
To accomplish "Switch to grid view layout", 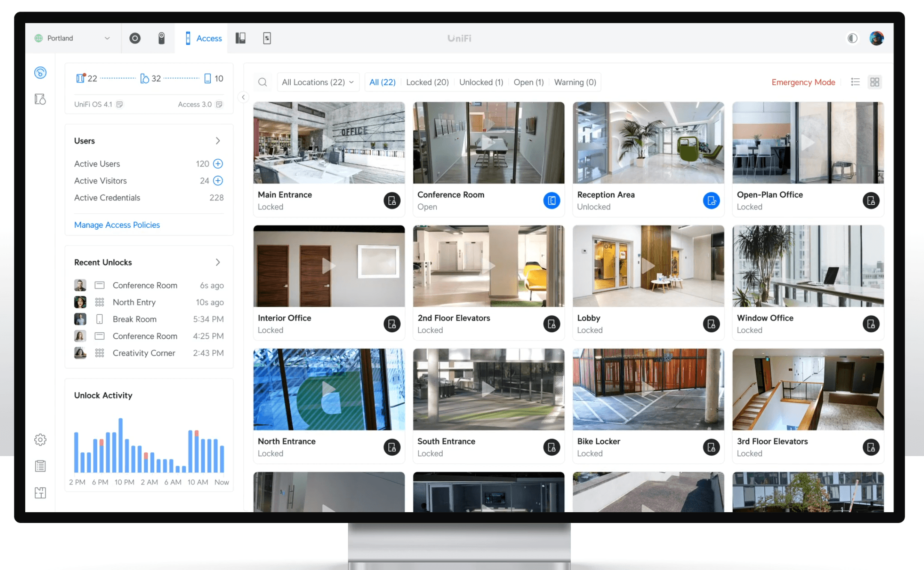I will tap(874, 82).
